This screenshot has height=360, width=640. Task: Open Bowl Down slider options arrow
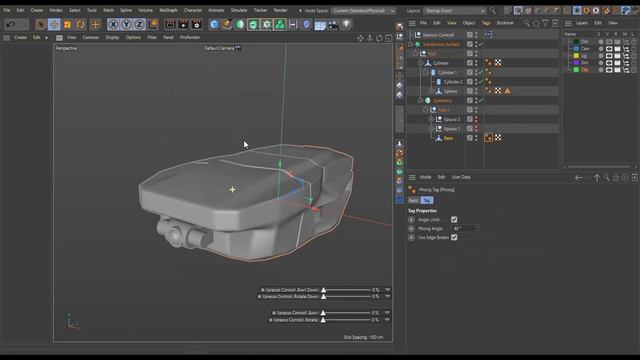(387, 290)
